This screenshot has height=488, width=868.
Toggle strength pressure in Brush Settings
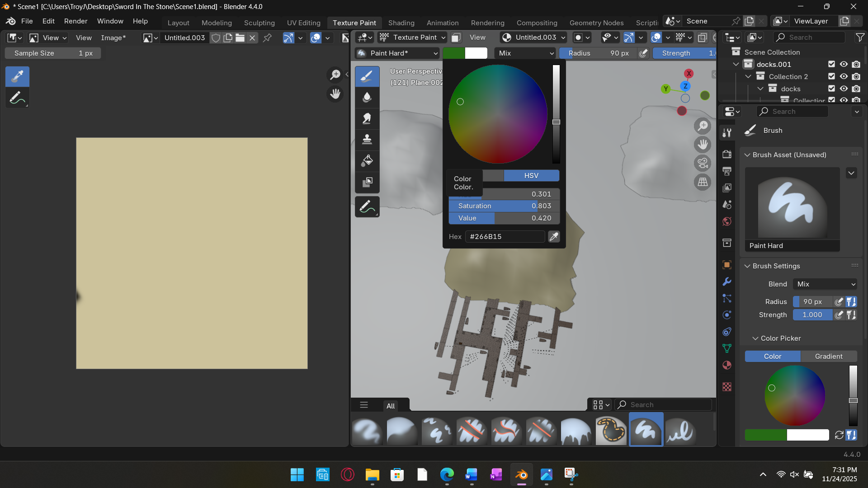tap(839, 315)
